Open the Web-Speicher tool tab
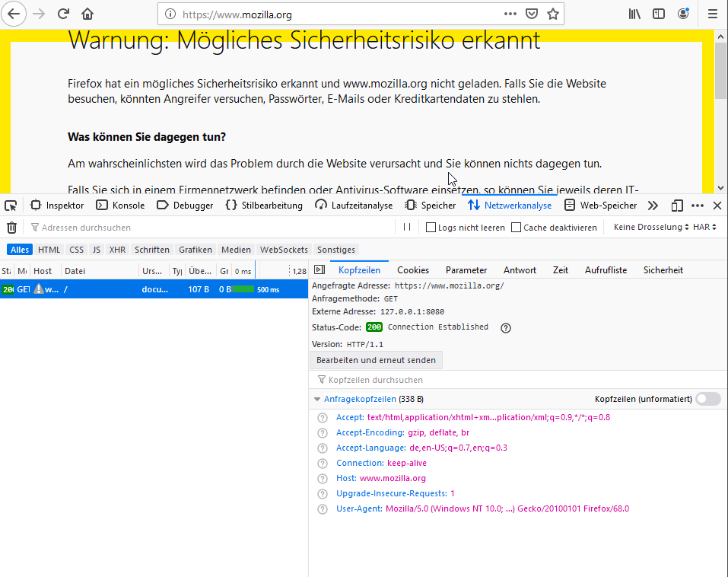728x577 pixels. coord(600,206)
